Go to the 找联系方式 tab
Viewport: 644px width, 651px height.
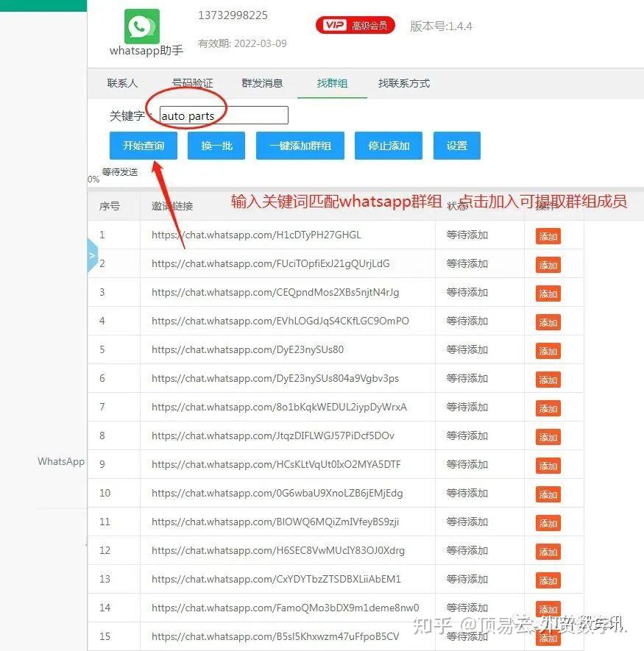(x=404, y=83)
